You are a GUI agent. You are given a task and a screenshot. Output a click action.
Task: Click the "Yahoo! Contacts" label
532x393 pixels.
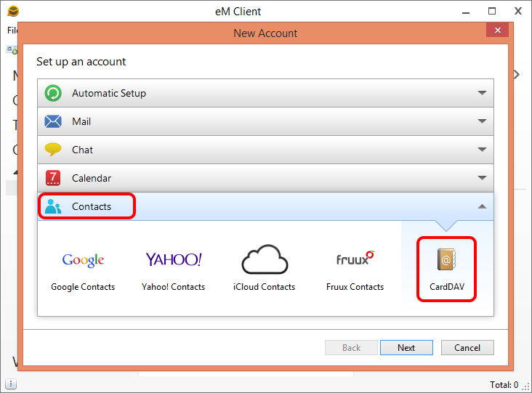(x=174, y=287)
